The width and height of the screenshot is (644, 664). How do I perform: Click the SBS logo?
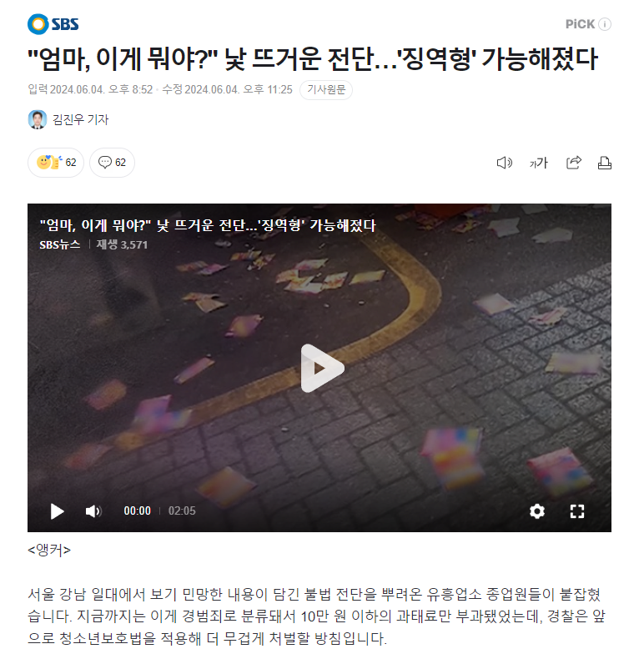(53, 24)
